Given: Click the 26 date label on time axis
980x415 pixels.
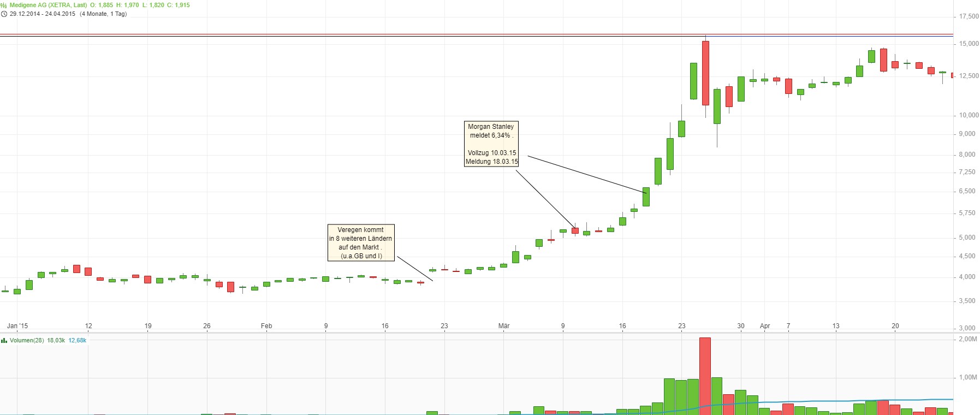Looking at the screenshot, I should (x=207, y=326).
